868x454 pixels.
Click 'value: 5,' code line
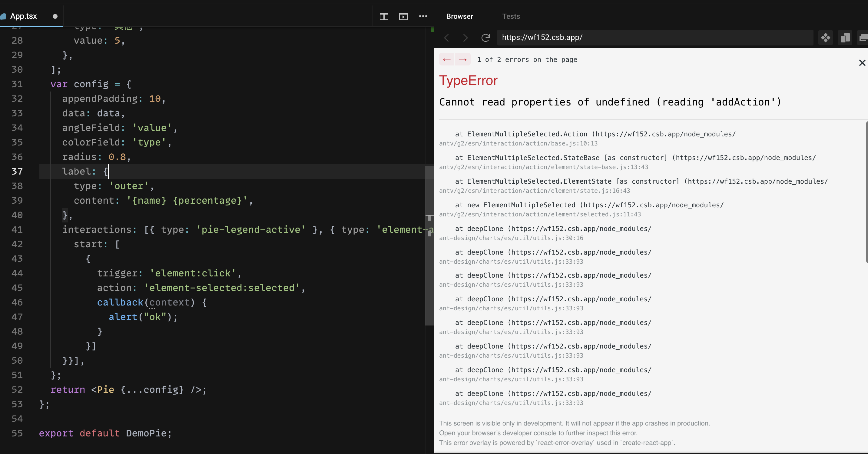point(99,41)
